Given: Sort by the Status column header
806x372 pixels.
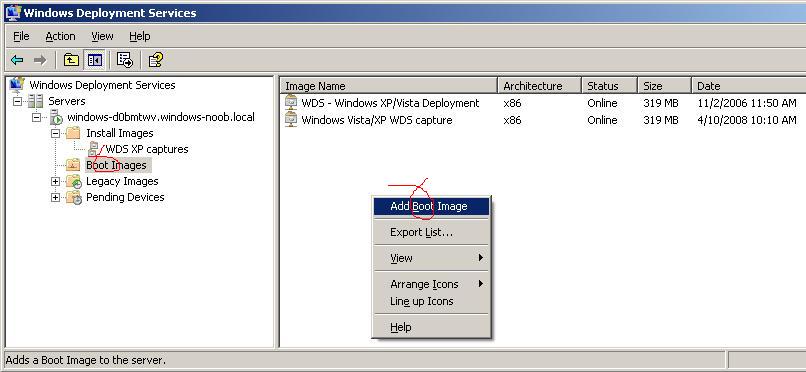Looking at the screenshot, I should (609, 86).
